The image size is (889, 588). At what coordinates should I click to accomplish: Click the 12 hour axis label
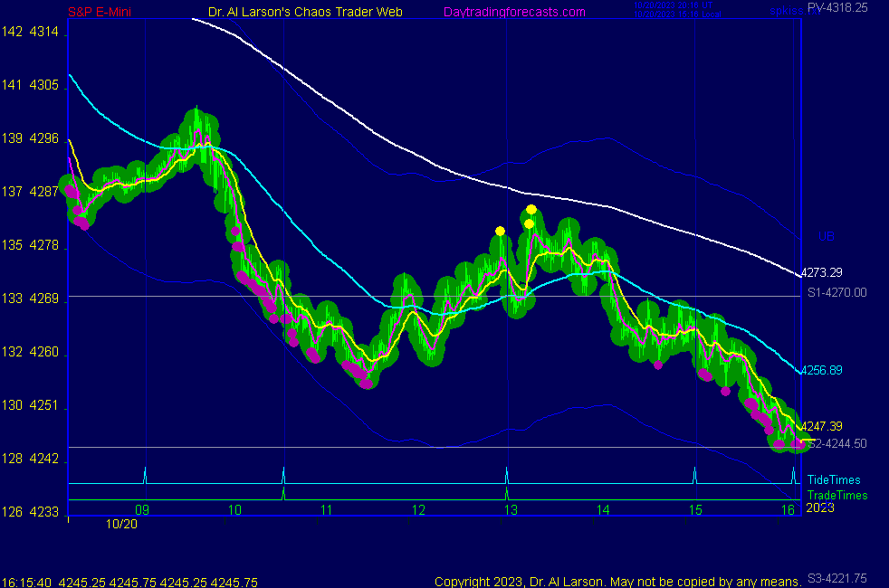pos(418,510)
